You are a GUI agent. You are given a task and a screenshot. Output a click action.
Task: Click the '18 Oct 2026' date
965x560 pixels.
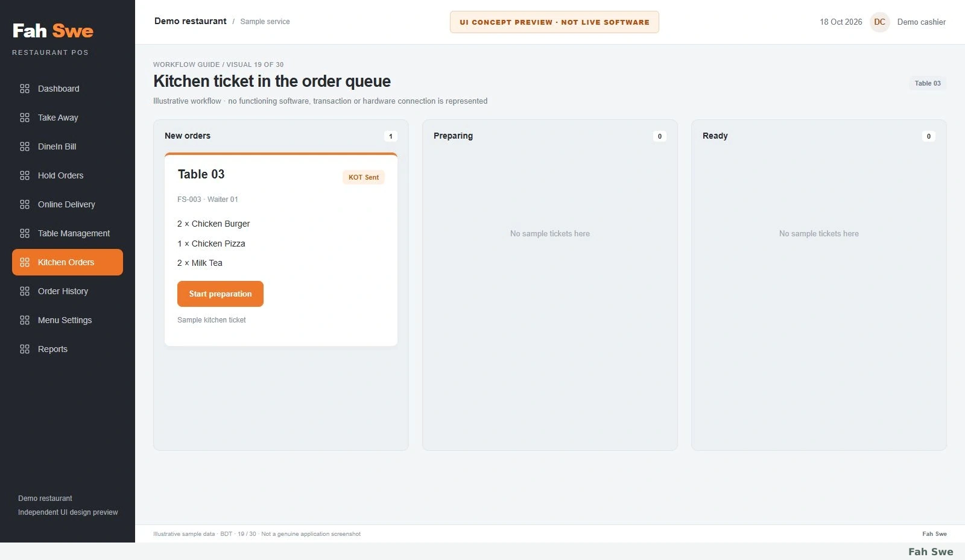(841, 22)
